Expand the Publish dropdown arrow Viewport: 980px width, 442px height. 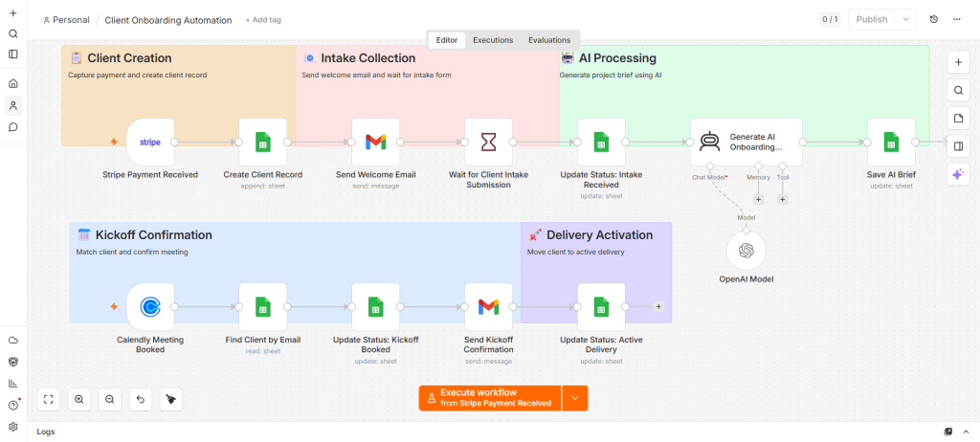click(905, 19)
